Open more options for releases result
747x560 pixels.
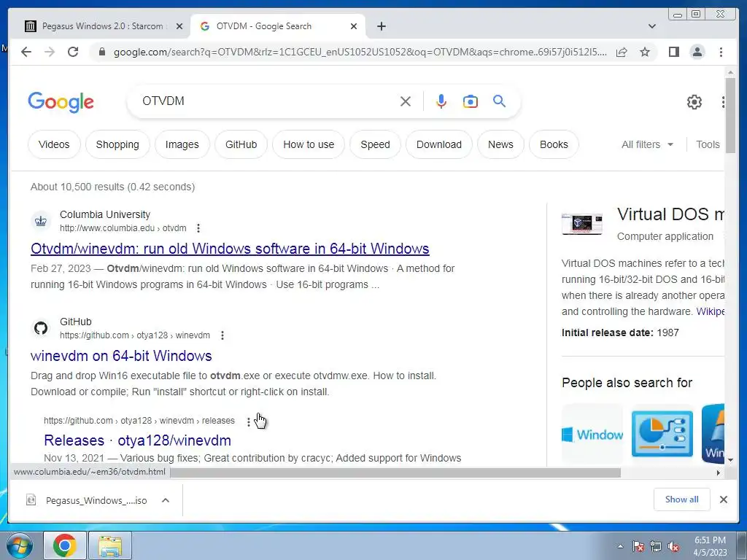click(248, 421)
